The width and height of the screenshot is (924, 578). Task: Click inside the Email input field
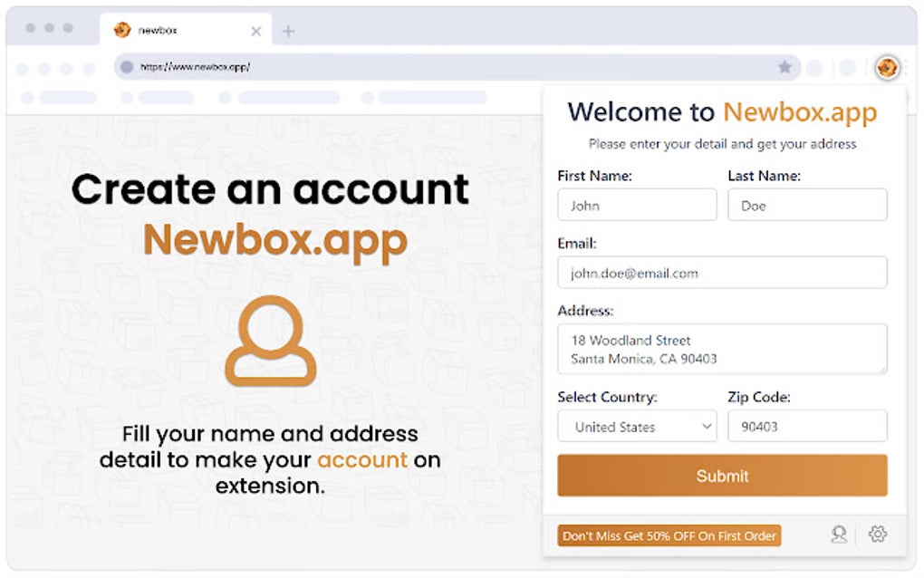point(721,273)
